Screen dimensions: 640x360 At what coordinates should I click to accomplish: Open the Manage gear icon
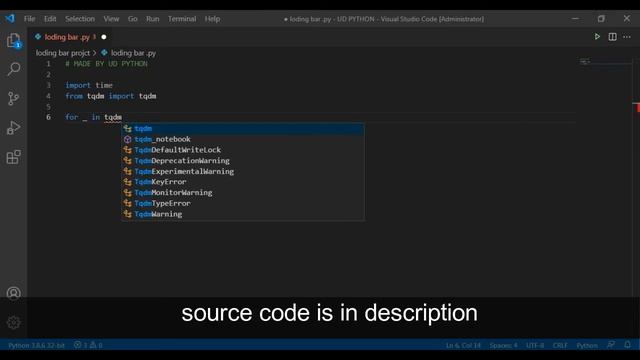(13, 322)
